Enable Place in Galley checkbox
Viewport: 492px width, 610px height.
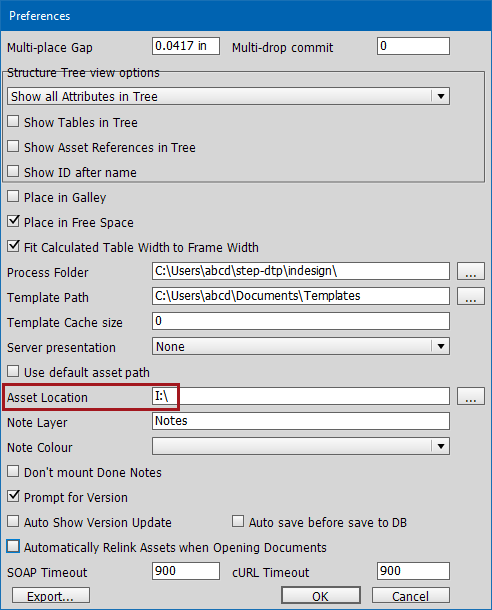(x=13, y=196)
